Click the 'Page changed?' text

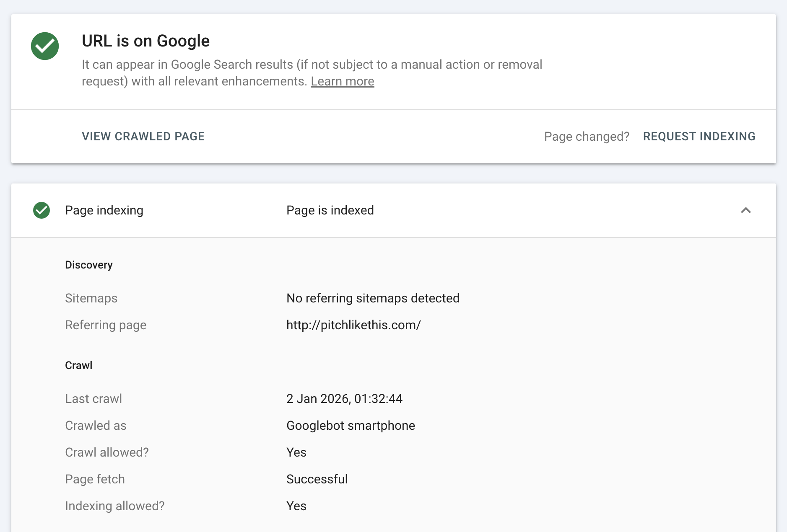(587, 137)
